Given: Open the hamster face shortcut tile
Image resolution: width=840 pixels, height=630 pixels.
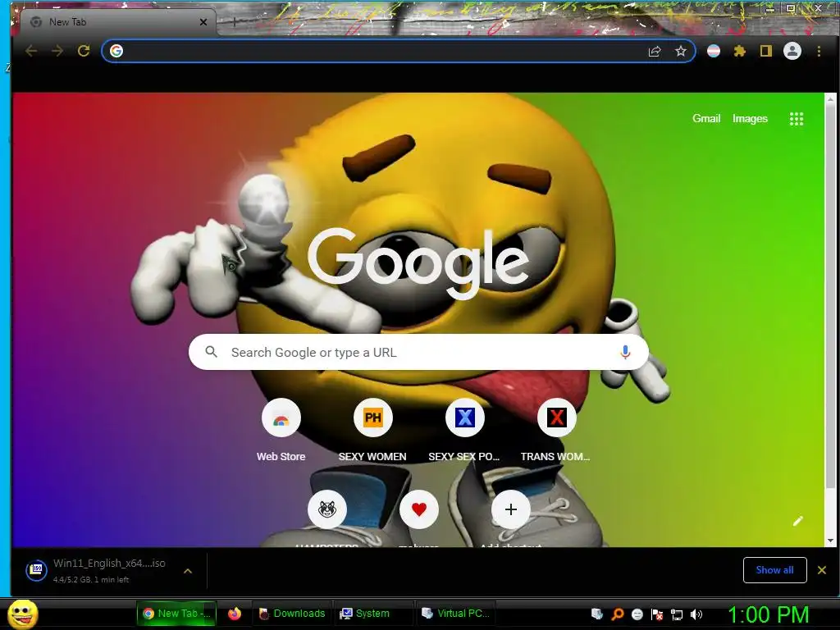Looking at the screenshot, I should tap(326, 509).
